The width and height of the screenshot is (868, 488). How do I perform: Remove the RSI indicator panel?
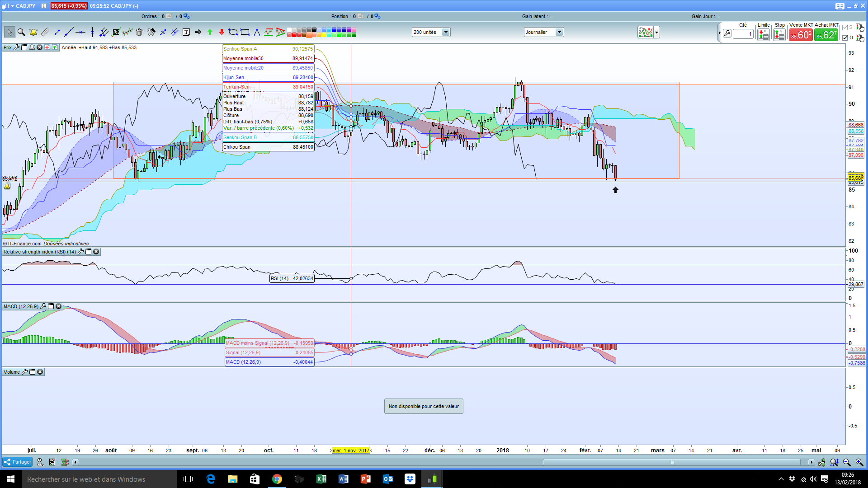[x=96, y=252]
